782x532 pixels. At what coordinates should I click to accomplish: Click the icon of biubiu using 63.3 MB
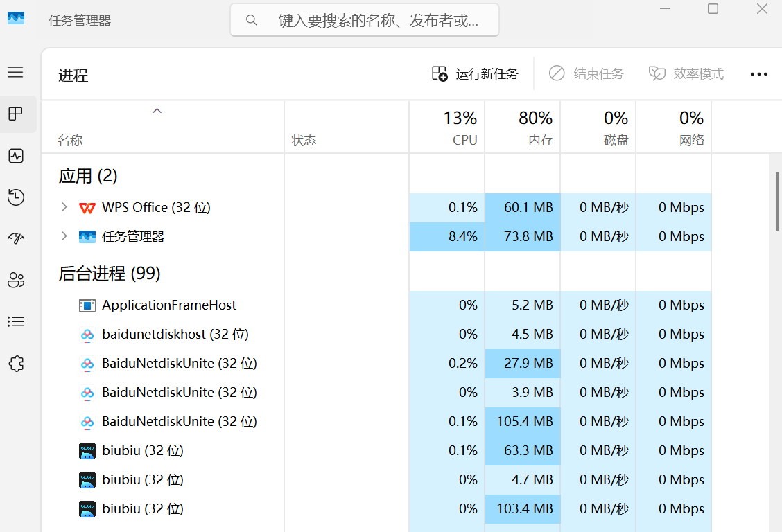(x=87, y=451)
